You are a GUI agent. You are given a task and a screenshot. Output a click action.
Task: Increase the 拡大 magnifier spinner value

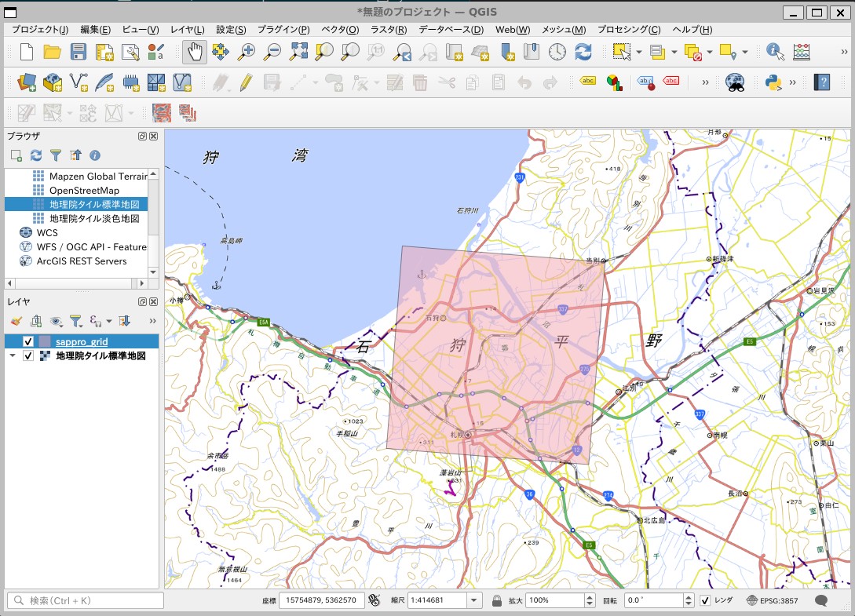590,597
